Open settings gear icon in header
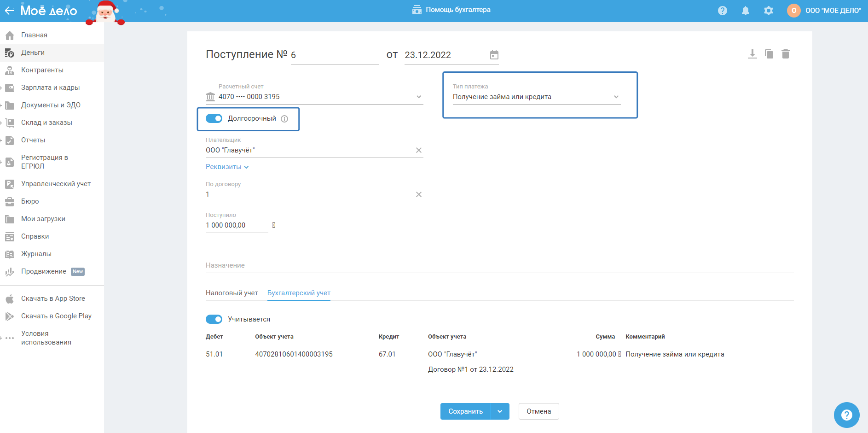The height and width of the screenshot is (433, 868). (768, 11)
